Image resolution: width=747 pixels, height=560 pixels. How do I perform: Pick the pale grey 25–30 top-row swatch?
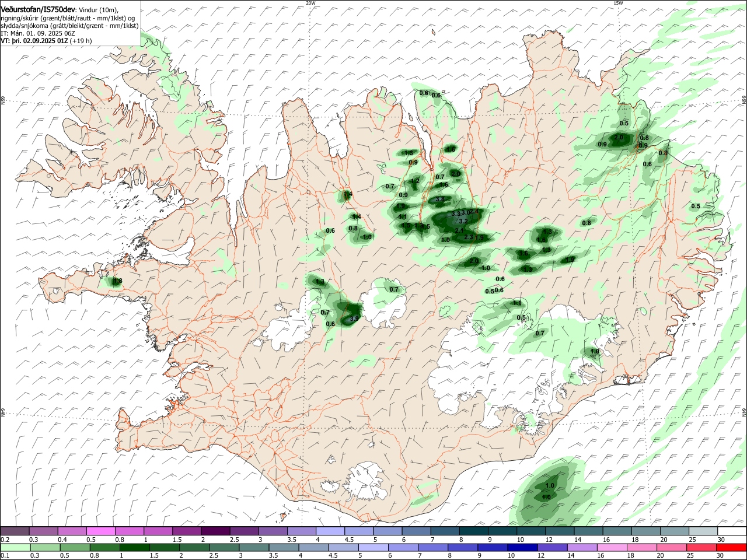704,531
